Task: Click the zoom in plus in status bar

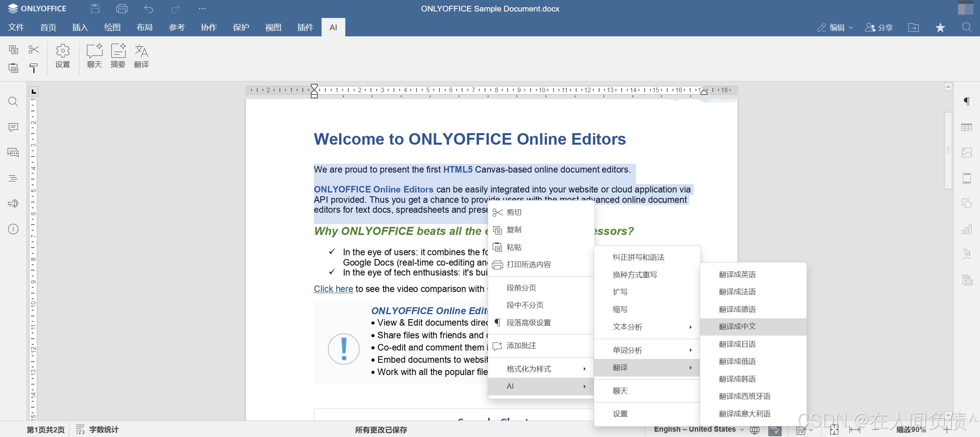Action: click(946, 430)
